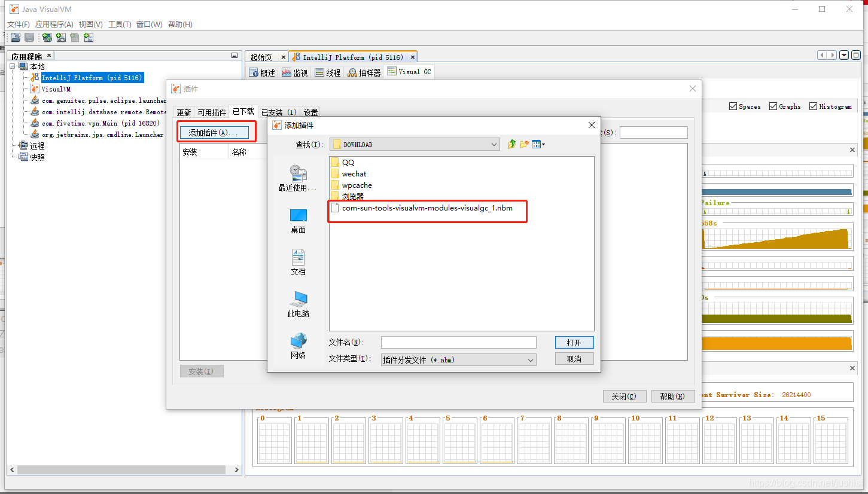The width and height of the screenshot is (868, 494).
Task: Switch to 更新 Updates tab in plugins dialog
Action: click(x=184, y=112)
